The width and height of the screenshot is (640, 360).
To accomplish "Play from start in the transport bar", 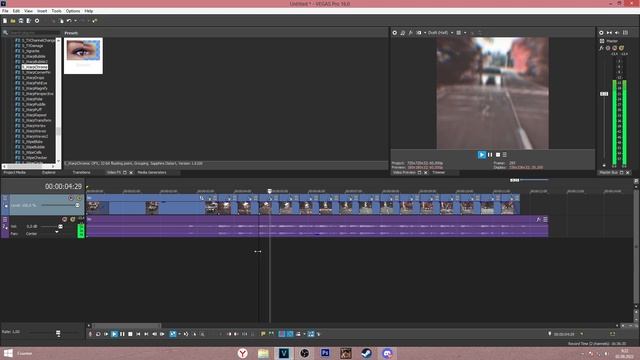I will (x=106, y=334).
